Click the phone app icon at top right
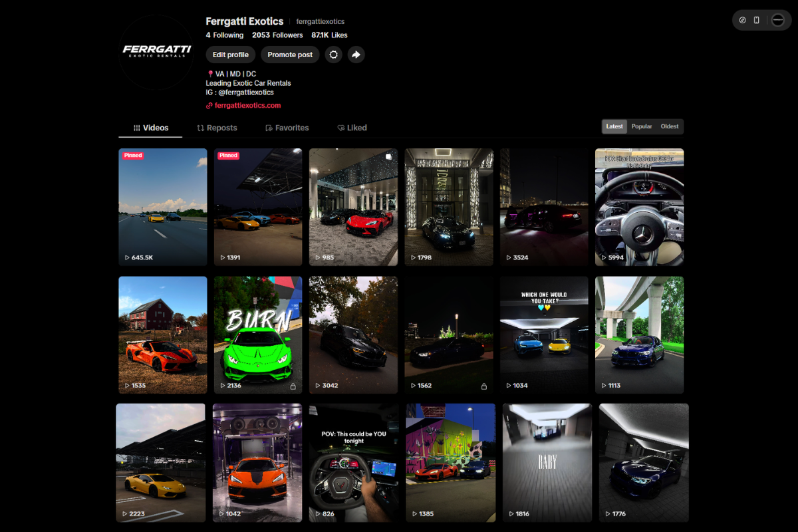The image size is (798, 532). click(x=756, y=20)
